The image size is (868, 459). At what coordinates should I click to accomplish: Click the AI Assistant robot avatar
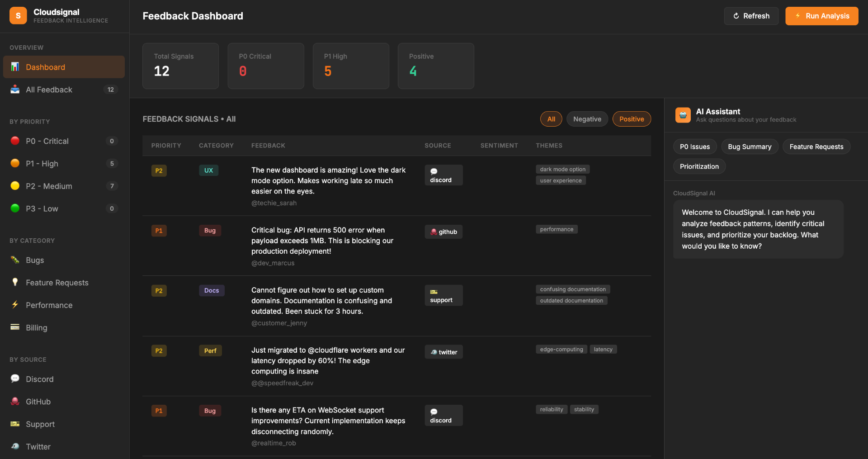coord(683,115)
